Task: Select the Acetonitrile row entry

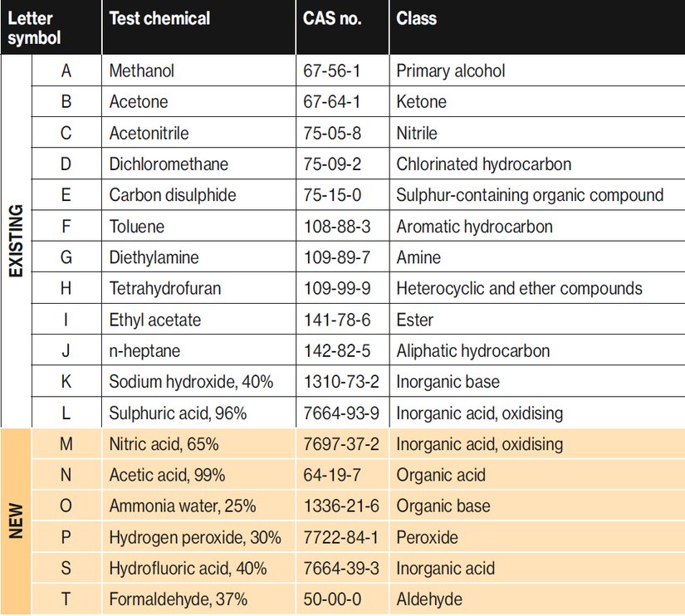Action: click(x=149, y=133)
